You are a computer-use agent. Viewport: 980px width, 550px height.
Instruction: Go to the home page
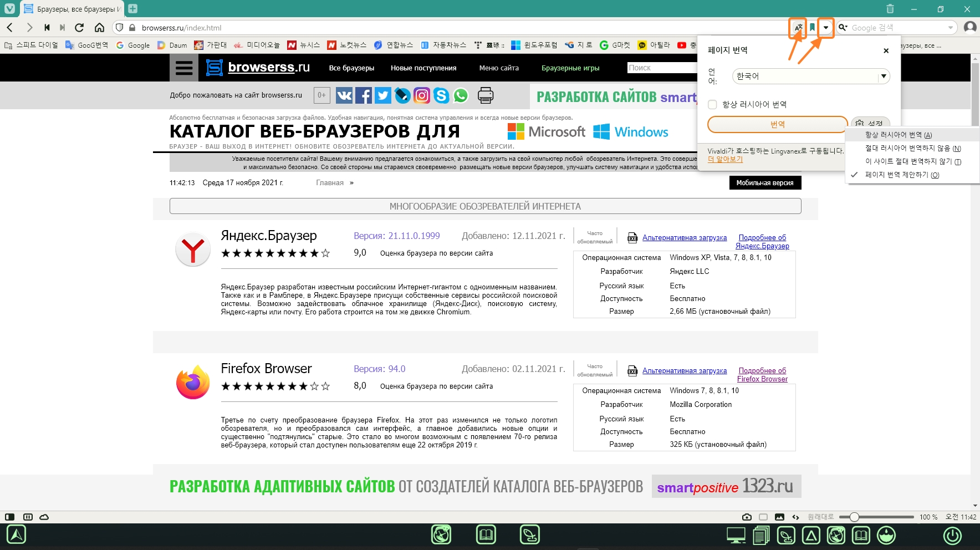(x=99, y=27)
